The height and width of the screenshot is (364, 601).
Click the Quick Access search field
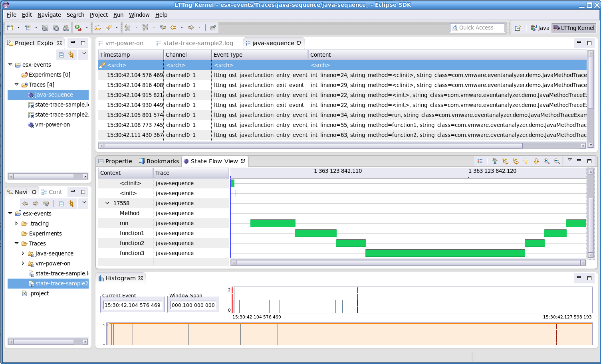point(478,28)
